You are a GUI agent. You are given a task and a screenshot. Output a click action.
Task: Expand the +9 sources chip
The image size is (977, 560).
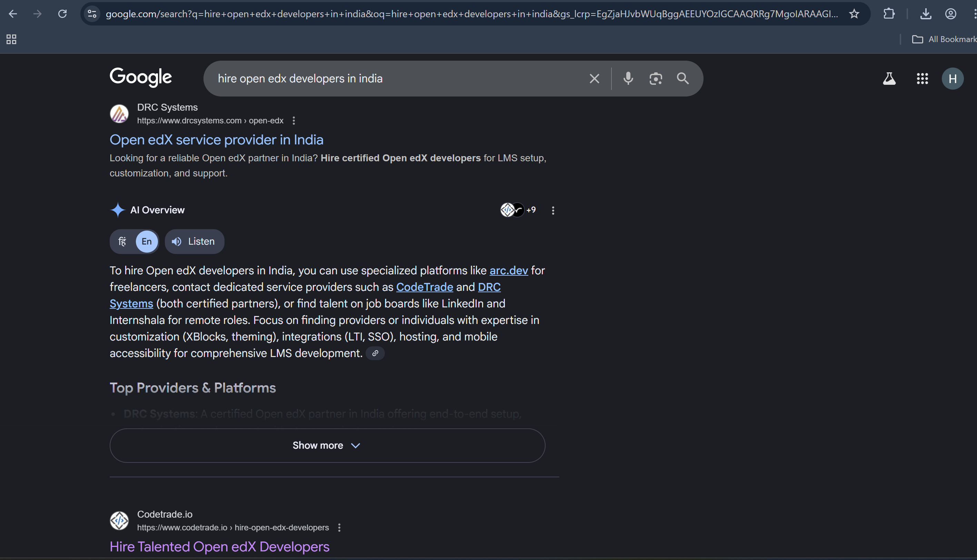(x=519, y=210)
